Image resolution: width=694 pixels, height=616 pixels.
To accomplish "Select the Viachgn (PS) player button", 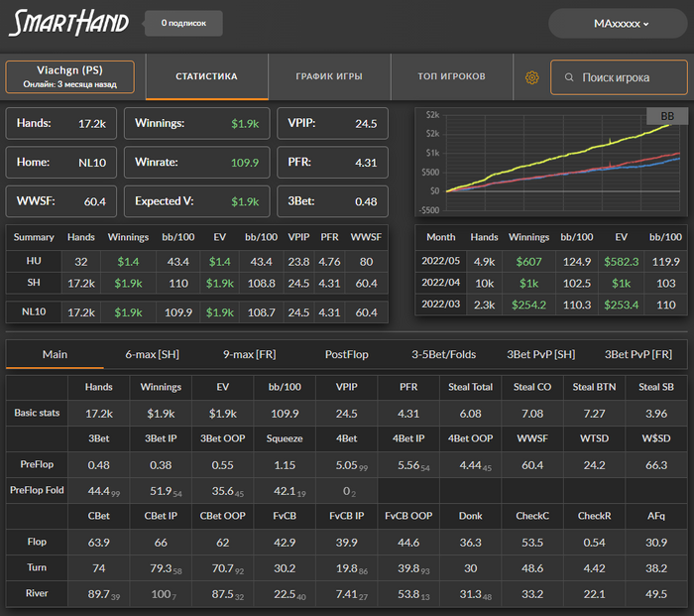I will tap(70, 77).
